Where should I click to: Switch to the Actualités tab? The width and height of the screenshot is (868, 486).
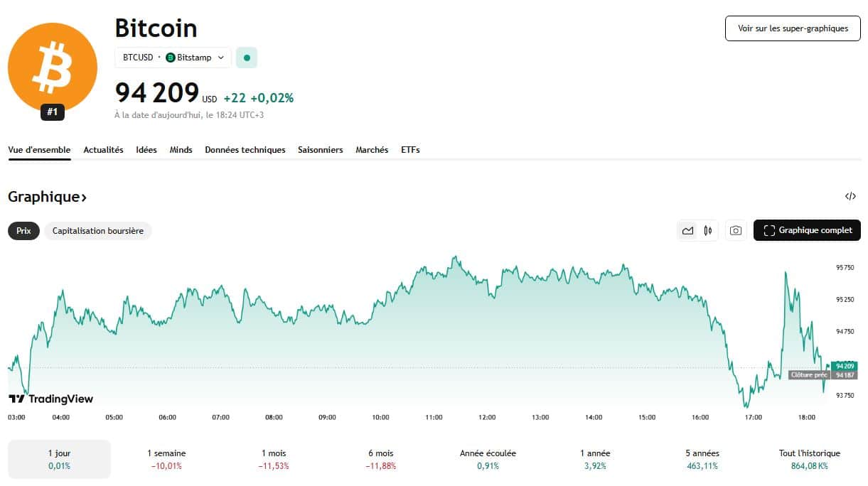(x=103, y=150)
